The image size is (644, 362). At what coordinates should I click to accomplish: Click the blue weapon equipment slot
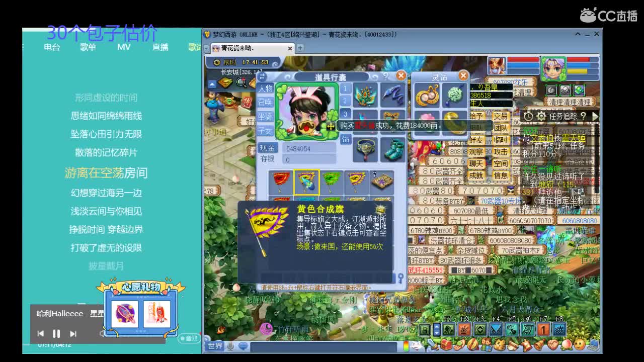point(393,95)
